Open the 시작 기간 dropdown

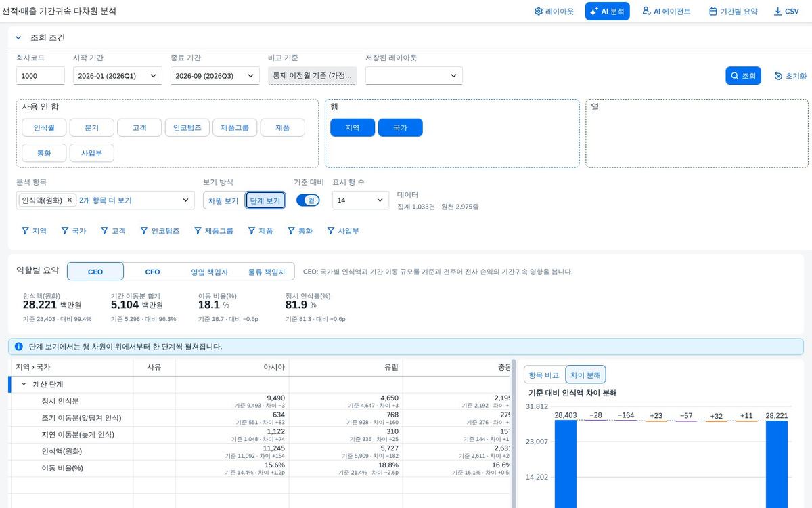118,76
